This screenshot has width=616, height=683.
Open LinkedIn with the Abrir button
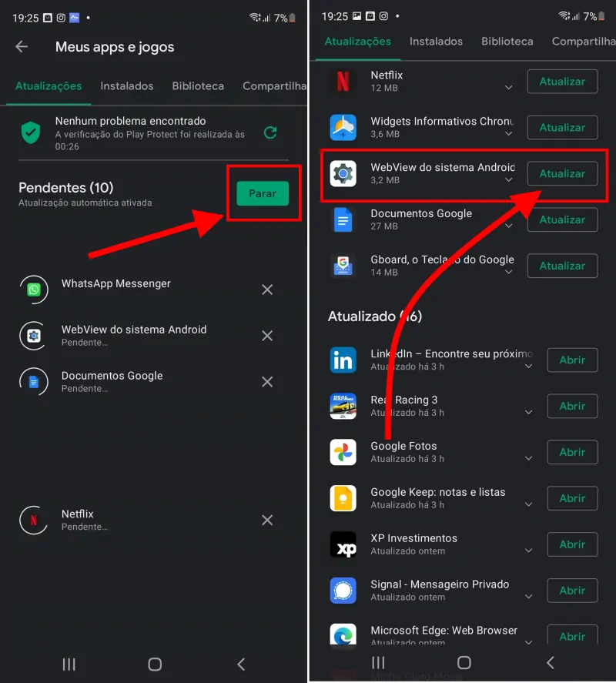(572, 360)
